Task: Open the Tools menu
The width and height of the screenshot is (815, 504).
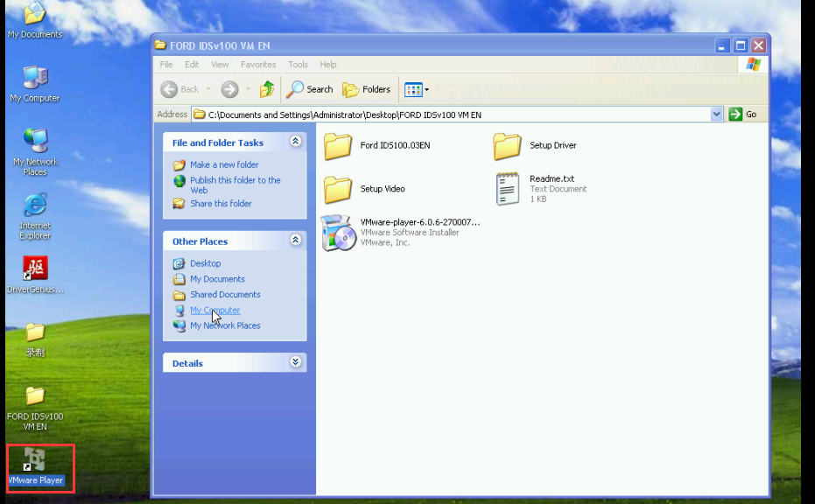Action: [x=298, y=65]
